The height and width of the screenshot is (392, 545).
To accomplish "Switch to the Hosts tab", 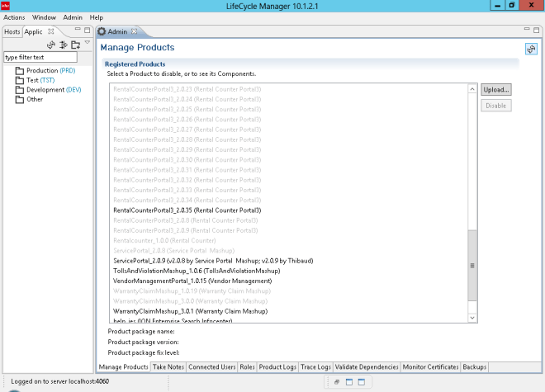I will click(12, 31).
